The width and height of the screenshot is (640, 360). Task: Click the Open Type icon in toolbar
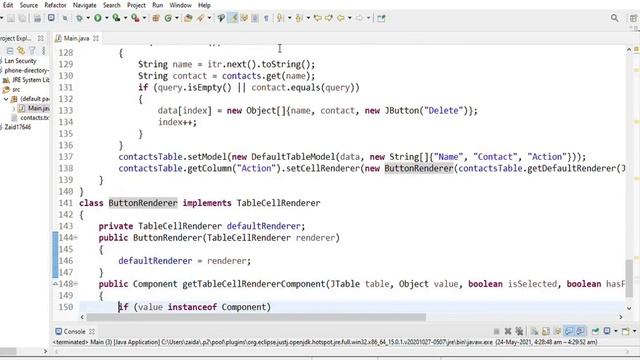click(187, 18)
